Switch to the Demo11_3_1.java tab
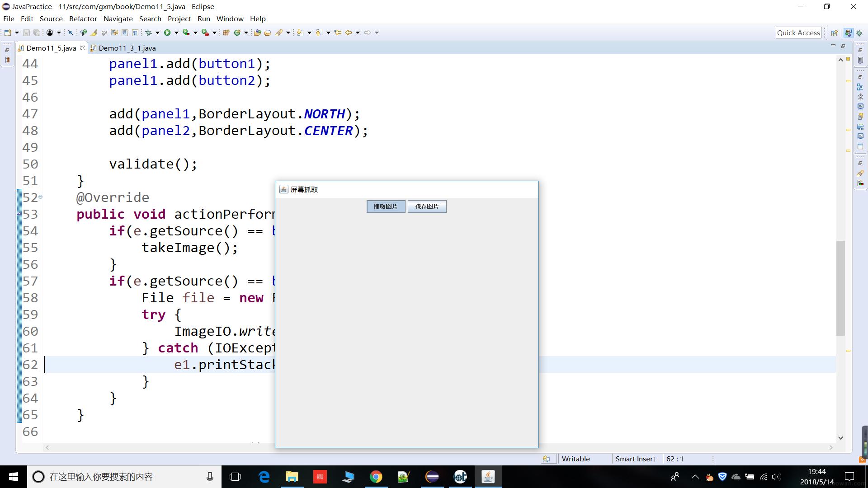Viewport: 868px width, 488px height. (127, 48)
